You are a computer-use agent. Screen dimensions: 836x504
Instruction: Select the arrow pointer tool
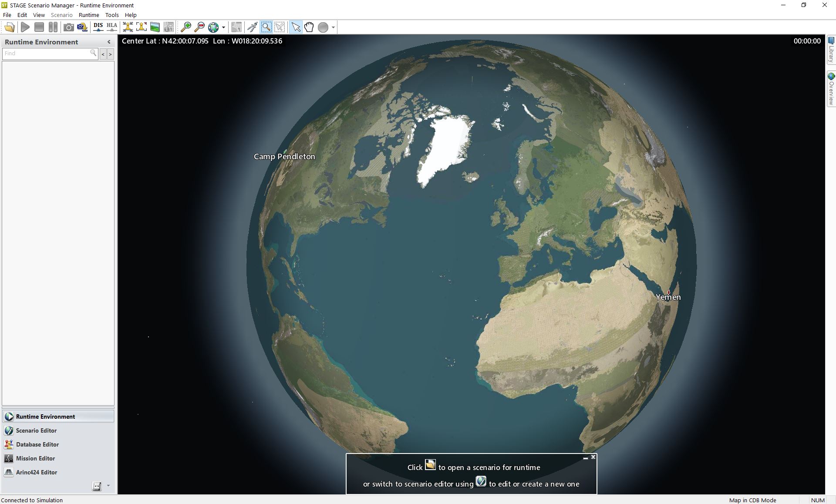coord(296,27)
